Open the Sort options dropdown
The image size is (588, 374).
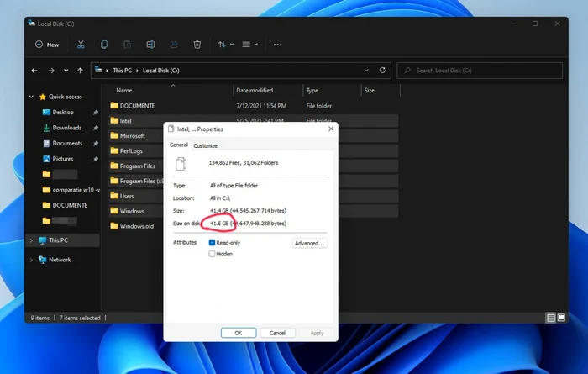pos(225,45)
